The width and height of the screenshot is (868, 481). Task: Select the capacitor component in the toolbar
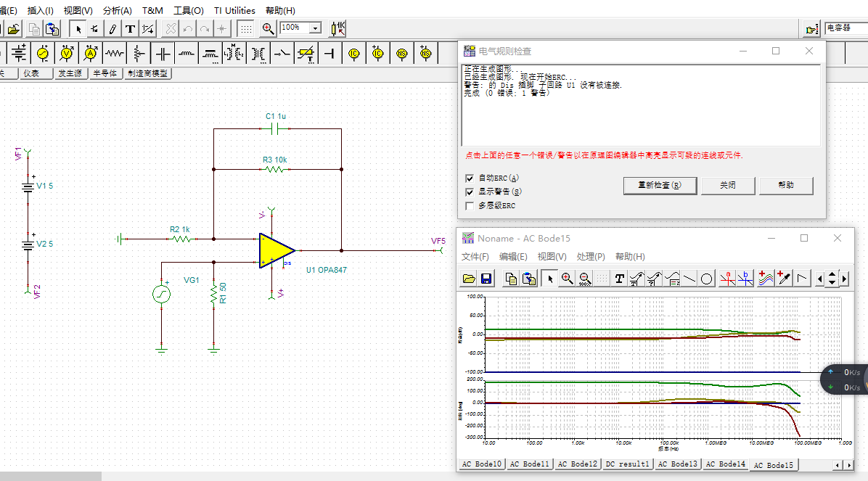tap(163, 54)
